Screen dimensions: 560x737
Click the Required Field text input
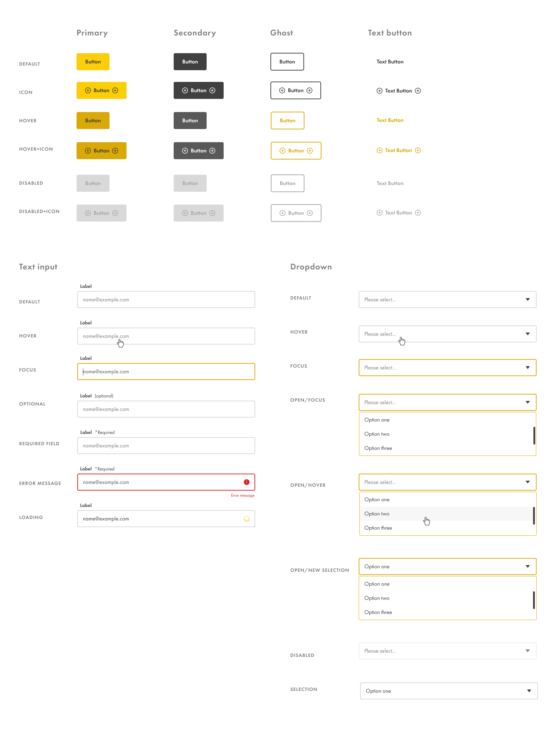166,445
